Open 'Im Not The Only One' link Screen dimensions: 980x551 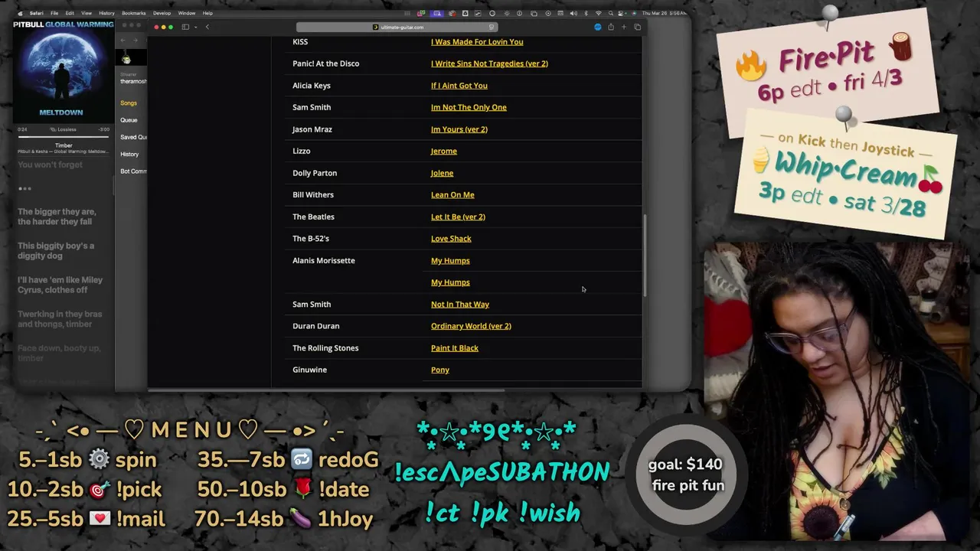(469, 107)
